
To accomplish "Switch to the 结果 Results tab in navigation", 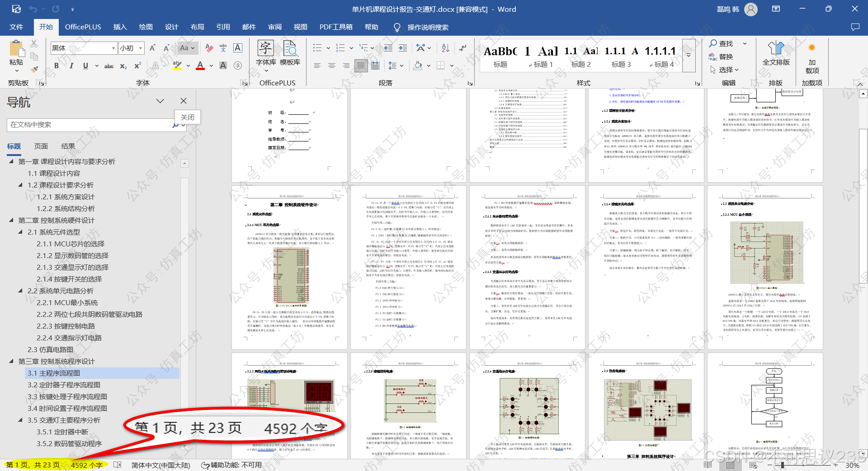I will 68,146.
